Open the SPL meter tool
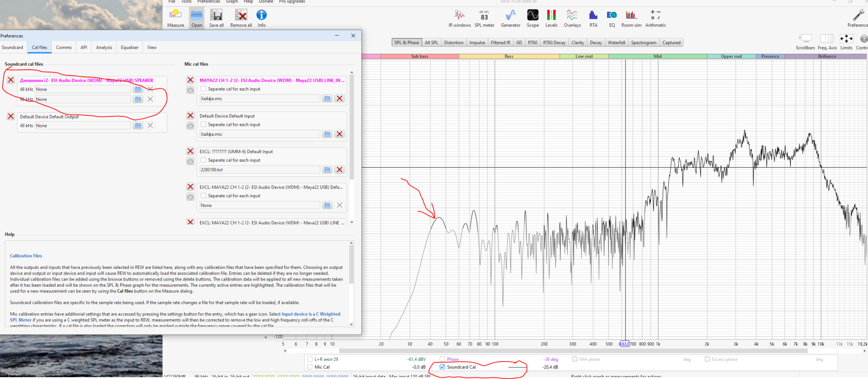Screen dimensions: 868x379 [x=484, y=18]
